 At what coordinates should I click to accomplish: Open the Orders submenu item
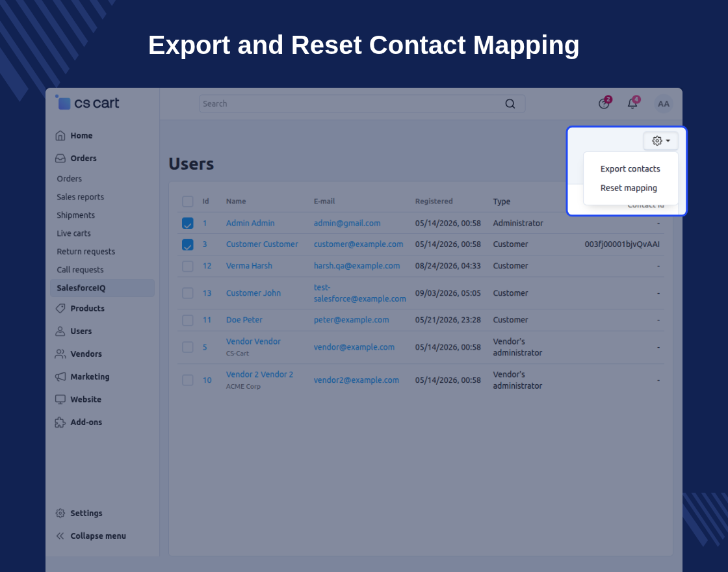click(x=69, y=179)
